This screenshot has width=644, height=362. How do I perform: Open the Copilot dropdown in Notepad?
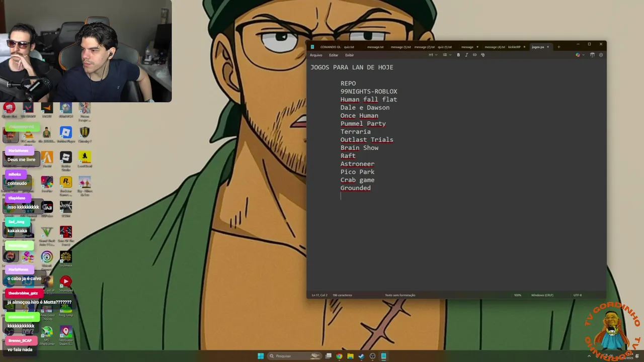[x=580, y=55]
